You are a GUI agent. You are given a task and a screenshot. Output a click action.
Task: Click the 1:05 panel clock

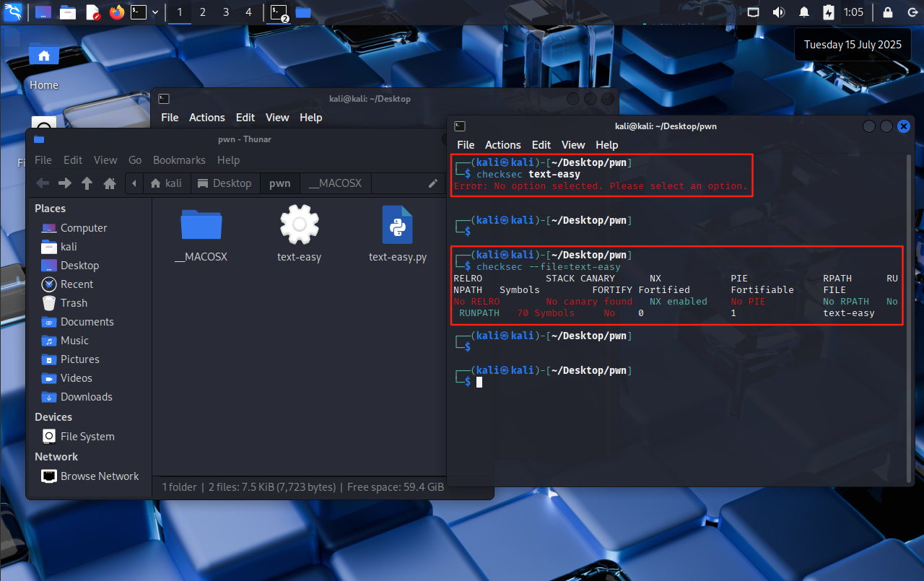point(853,12)
